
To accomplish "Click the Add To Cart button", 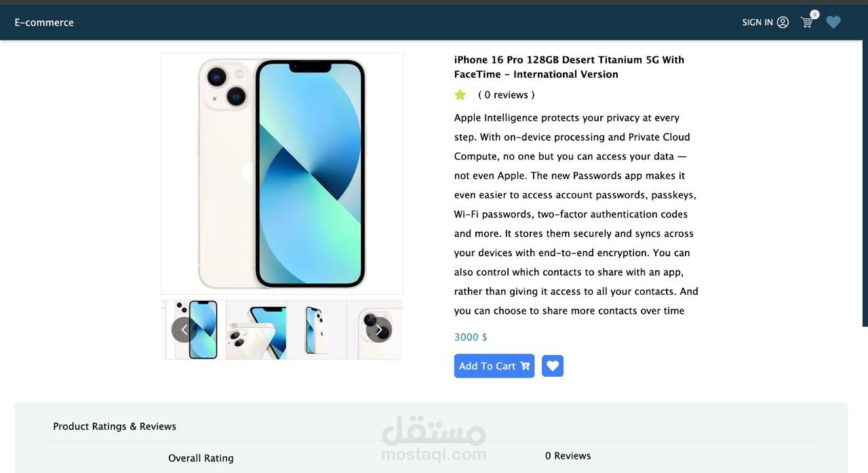I will [x=494, y=366].
